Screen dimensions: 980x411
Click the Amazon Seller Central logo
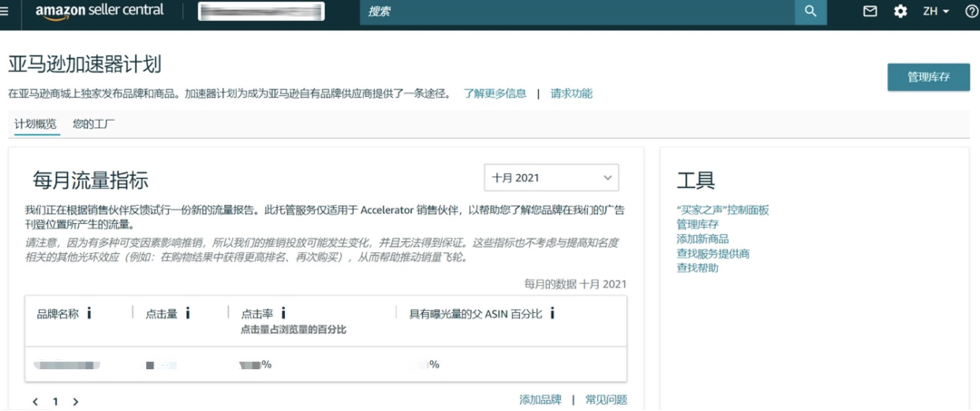tap(100, 11)
